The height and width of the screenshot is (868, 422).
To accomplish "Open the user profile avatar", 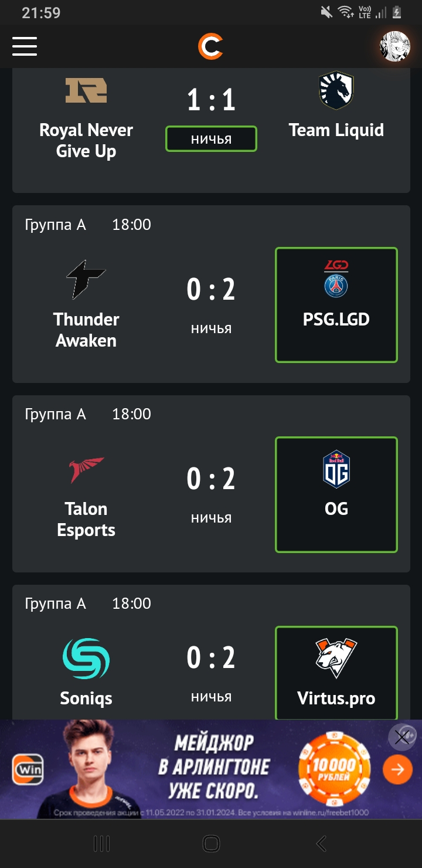I will (395, 46).
